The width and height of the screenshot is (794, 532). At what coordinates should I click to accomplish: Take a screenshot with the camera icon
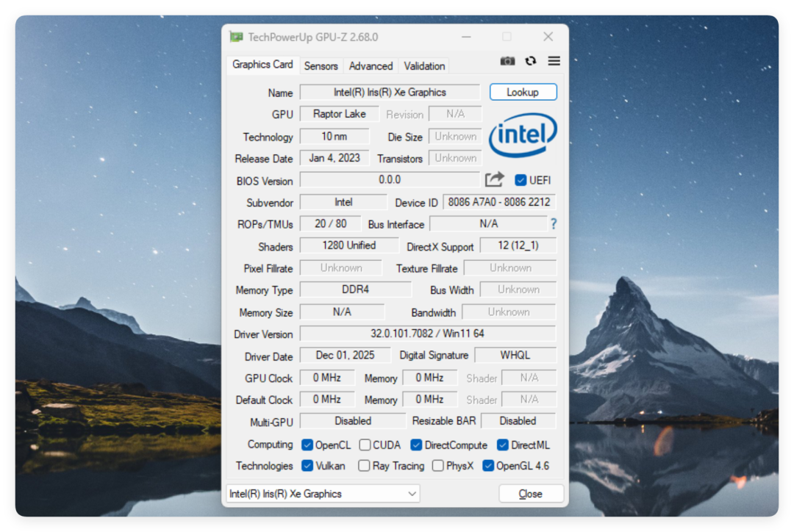(507, 61)
